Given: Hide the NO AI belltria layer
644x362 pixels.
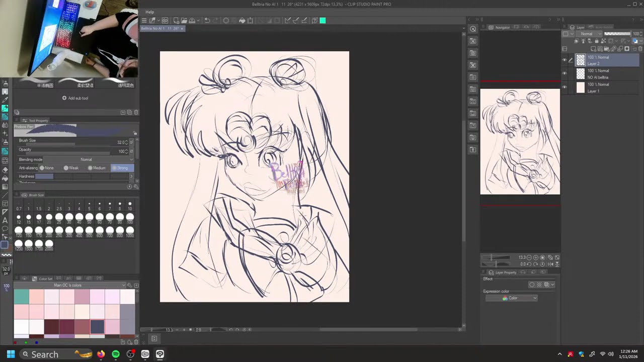Looking at the screenshot, I should click(565, 73).
